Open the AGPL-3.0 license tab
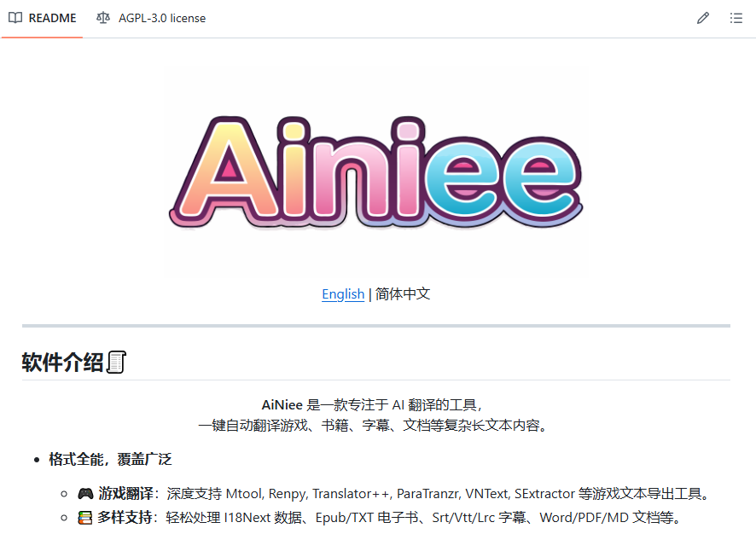The width and height of the screenshot is (756, 534). pyautogui.click(x=161, y=18)
